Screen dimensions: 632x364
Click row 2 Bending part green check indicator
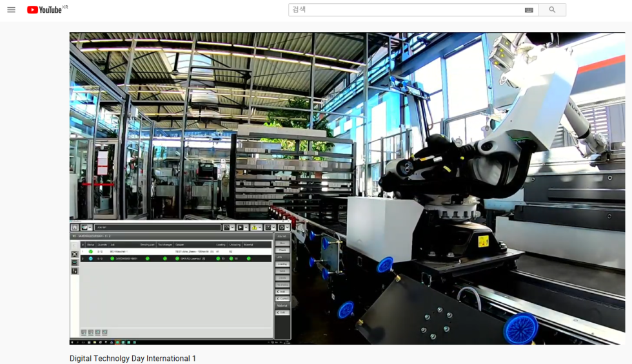(x=148, y=258)
